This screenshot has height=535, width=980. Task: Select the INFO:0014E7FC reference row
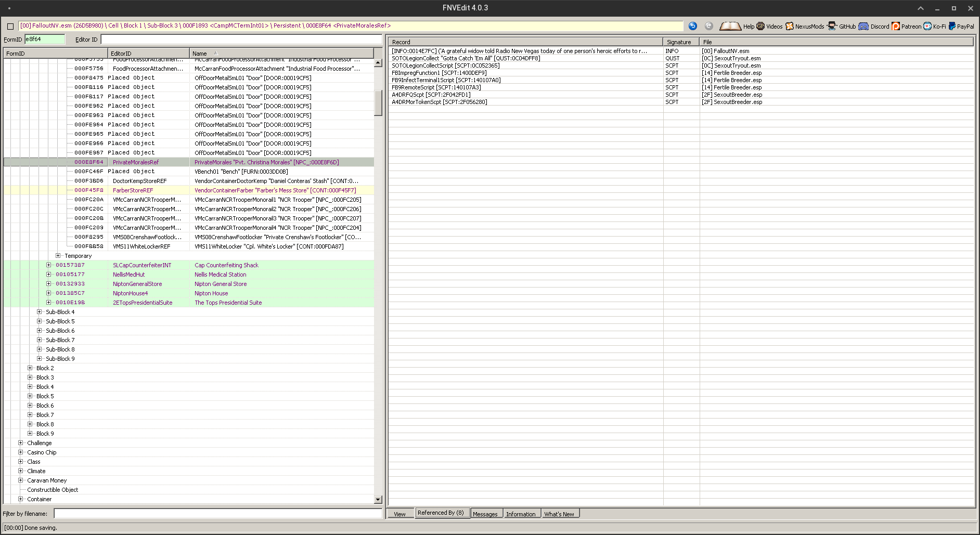click(681, 51)
